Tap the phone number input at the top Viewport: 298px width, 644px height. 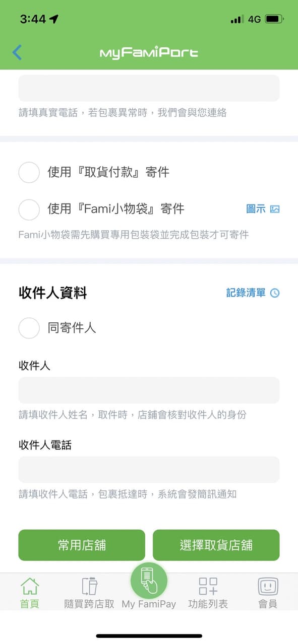(149, 88)
